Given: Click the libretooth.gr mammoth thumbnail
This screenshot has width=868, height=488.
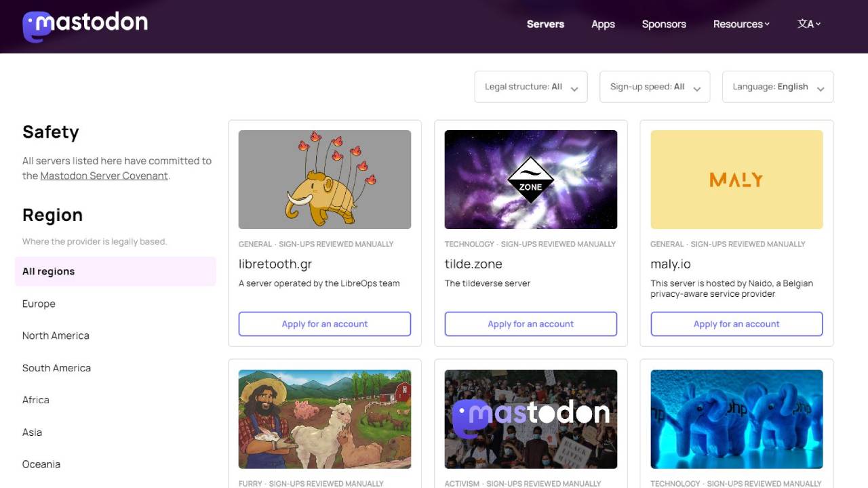Looking at the screenshot, I should point(325,180).
